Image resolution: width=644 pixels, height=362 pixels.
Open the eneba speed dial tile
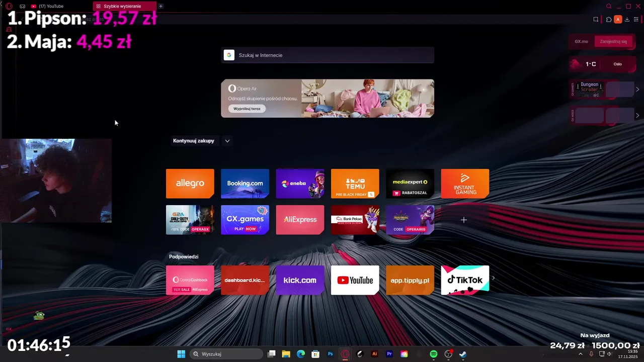pos(300,184)
